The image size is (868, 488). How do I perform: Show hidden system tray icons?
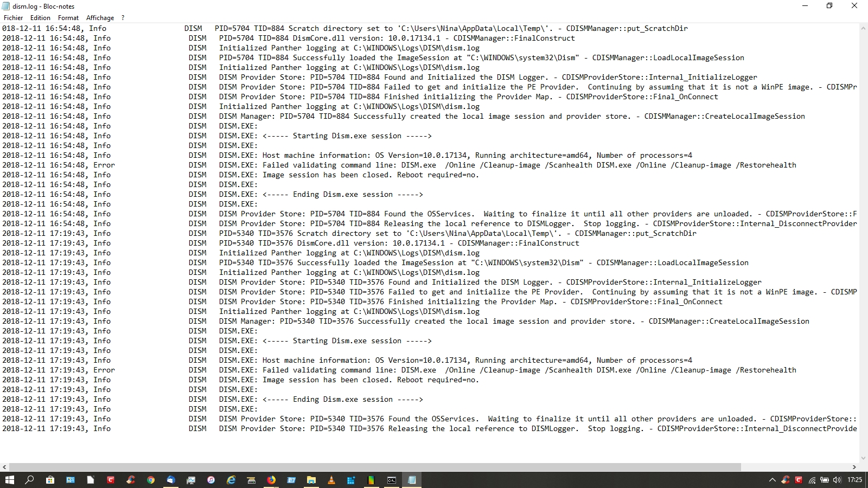pyautogui.click(x=773, y=480)
